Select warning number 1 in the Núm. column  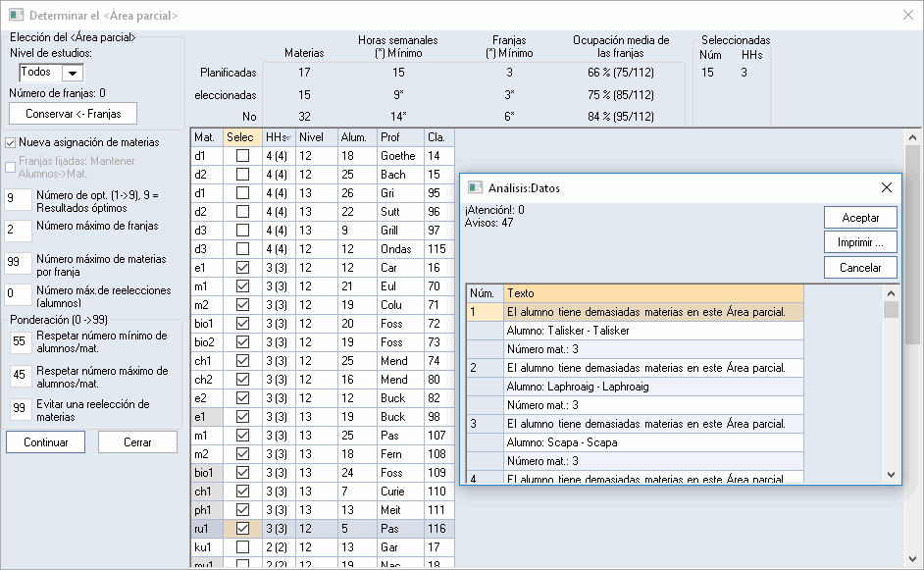(x=485, y=312)
